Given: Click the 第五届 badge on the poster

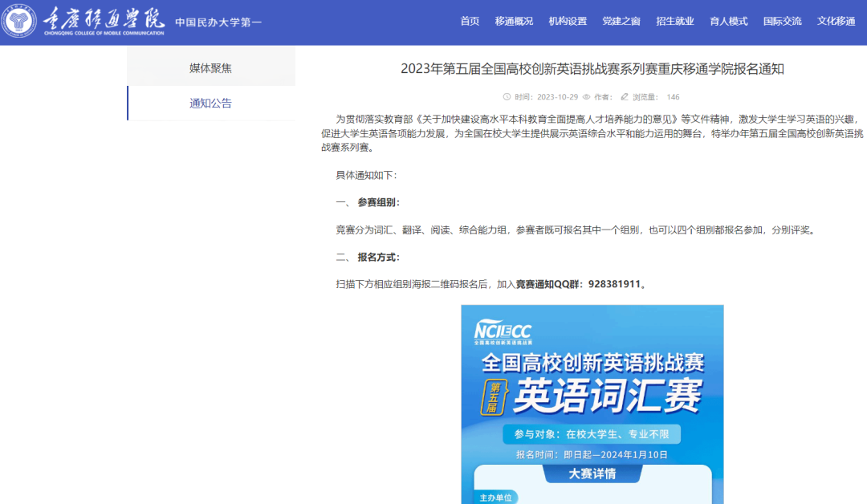Looking at the screenshot, I should click(x=495, y=397).
